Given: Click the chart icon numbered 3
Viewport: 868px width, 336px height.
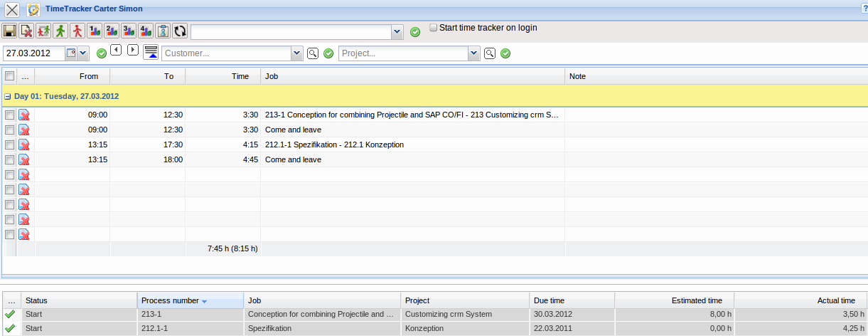Looking at the screenshot, I should coord(129,31).
